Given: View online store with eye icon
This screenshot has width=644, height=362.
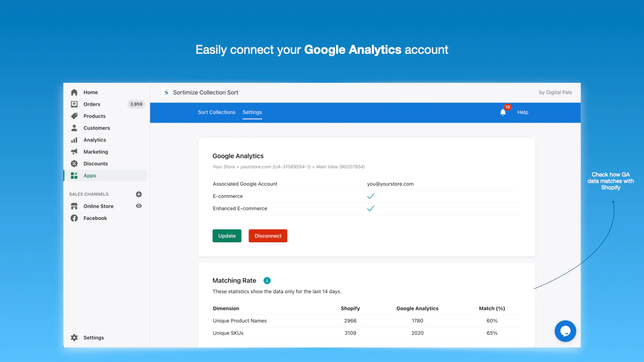Looking at the screenshot, I should click(139, 206).
